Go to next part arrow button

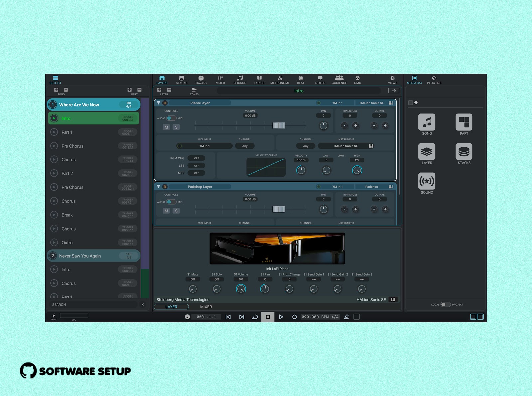point(394,91)
